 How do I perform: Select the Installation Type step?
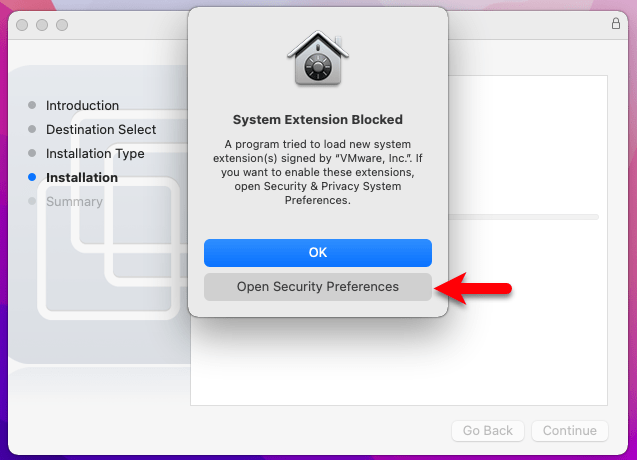coord(95,154)
